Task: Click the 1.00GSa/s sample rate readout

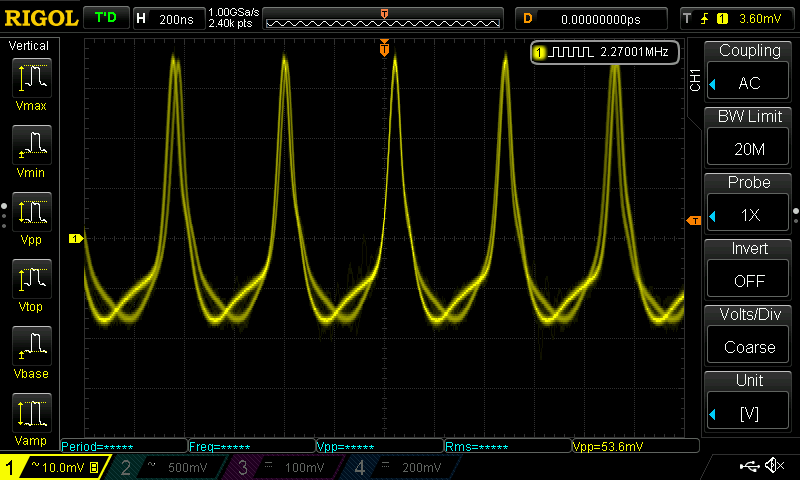Action: pos(234,12)
